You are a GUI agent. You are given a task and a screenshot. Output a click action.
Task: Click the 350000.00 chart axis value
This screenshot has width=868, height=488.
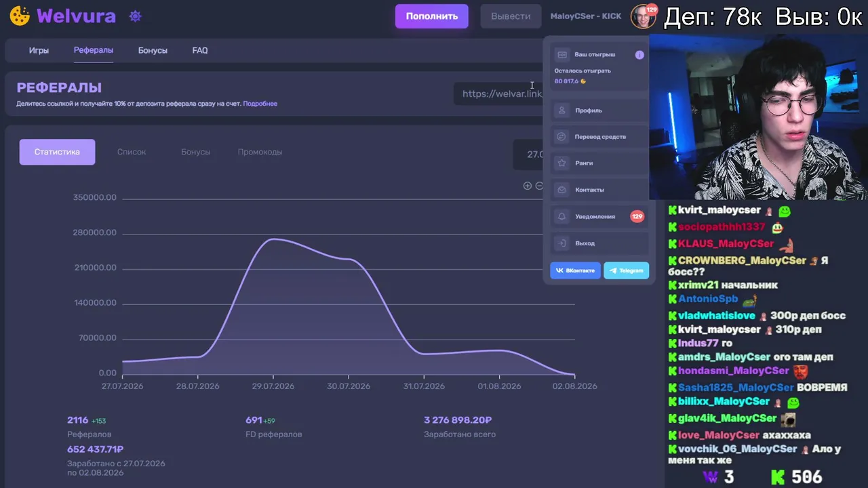(95, 198)
